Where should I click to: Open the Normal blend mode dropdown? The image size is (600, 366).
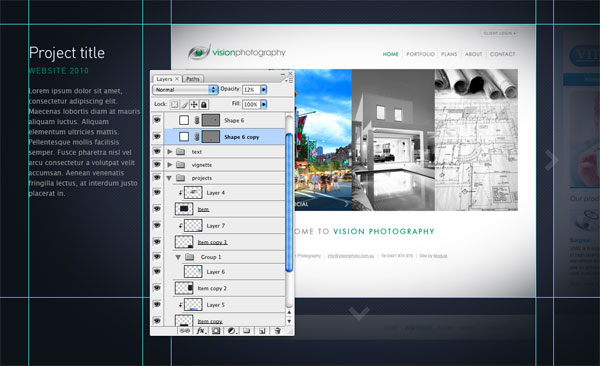(x=186, y=90)
